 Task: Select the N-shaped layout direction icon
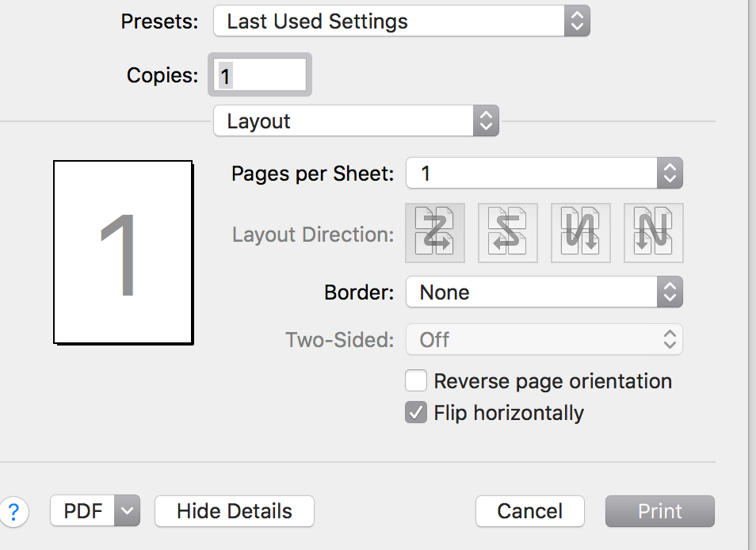(654, 233)
